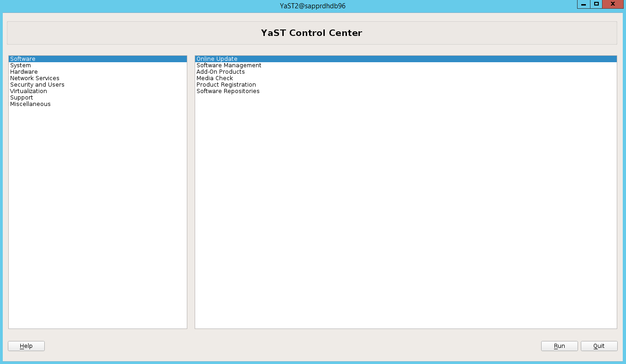Choose the Add-On Products module

406,72
